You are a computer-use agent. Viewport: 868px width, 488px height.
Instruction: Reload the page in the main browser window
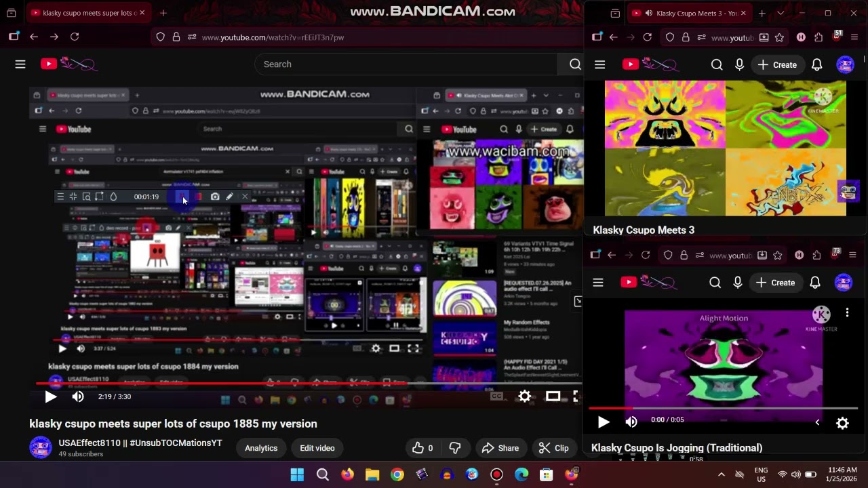click(x=75, y=37)
